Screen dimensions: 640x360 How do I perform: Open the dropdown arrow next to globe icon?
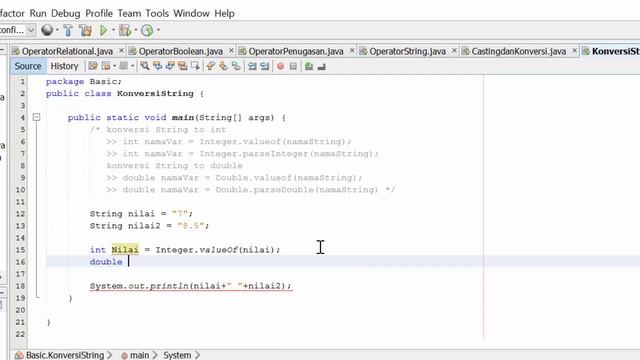tap(57, 30)
